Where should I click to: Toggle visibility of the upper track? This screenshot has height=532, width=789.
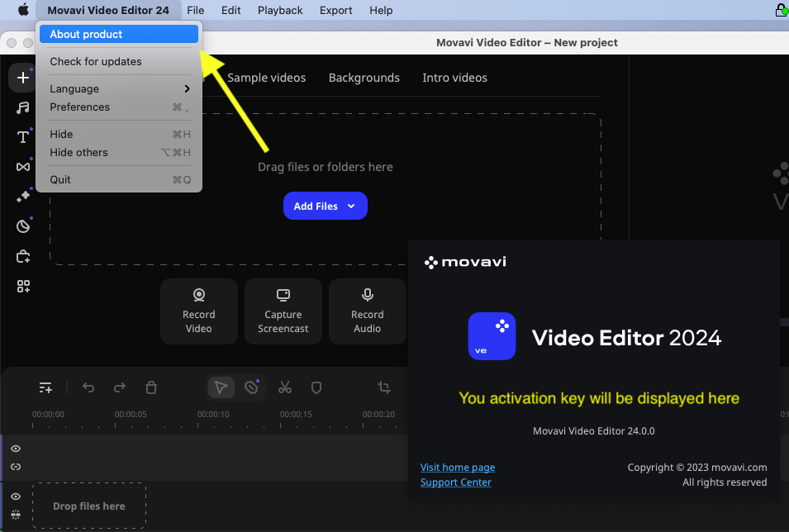coord(16,449)
